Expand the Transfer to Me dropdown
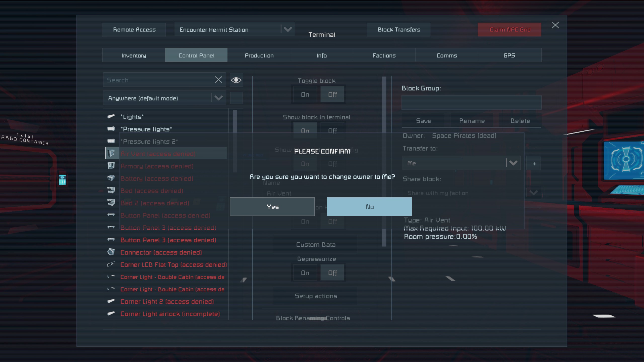644x362 pixels. [513, 163]
